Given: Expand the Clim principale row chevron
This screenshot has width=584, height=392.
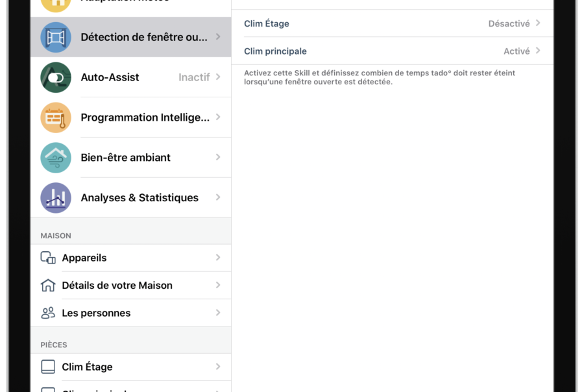Looking at the screenshot, I should 538,51.
